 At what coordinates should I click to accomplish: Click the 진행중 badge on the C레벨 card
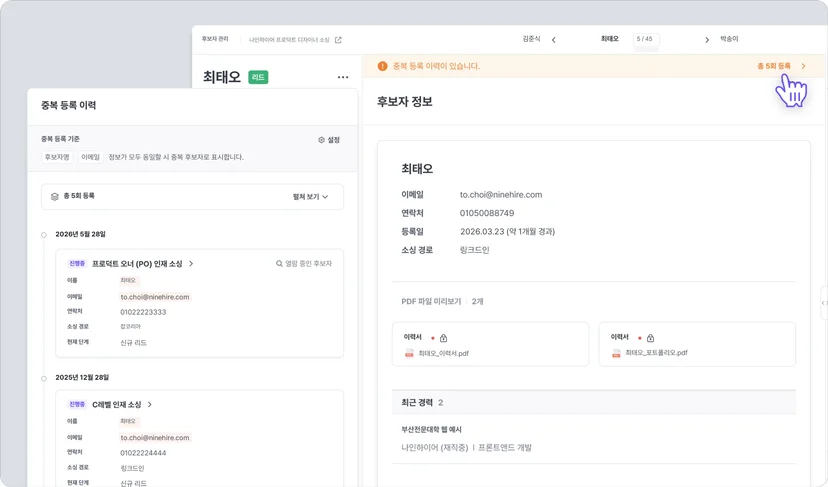[77, 405]
